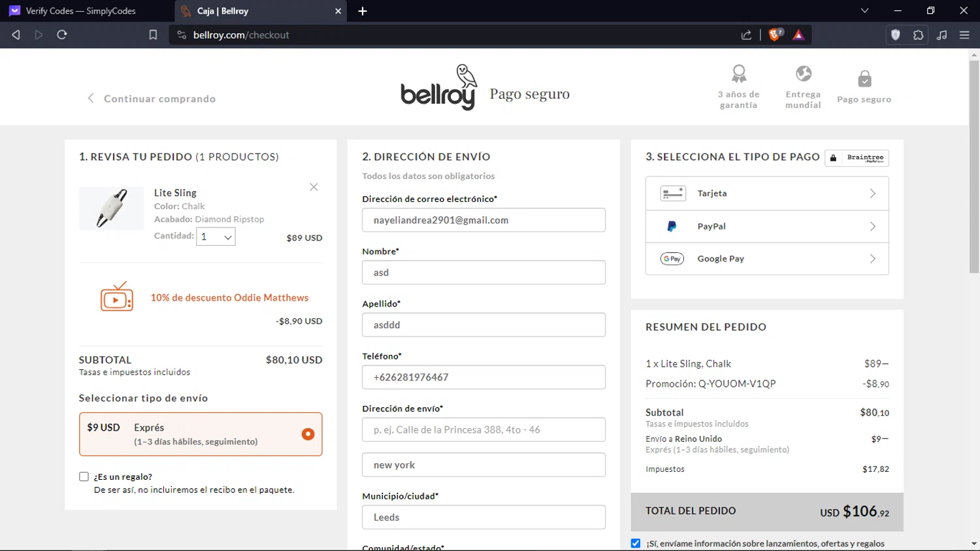
Task: Uncheck the newsletter offers checkbox
Action: coord(636,543)
